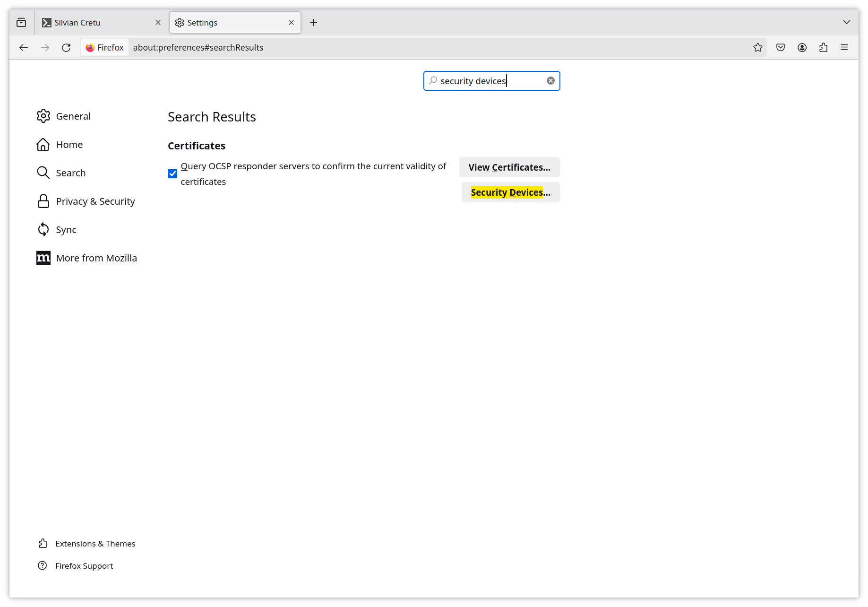Click the More from Mozilla icon
This screenshot has width=868, height=607.
(43, 258)
